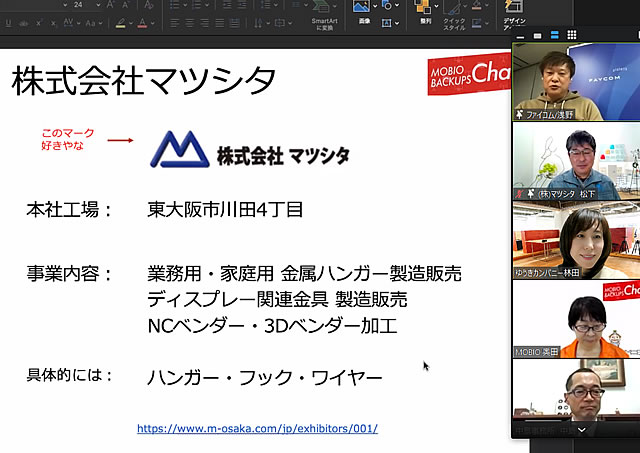640x453 pixels.
Task: Switch Zoom panel to gallery grid view
Action: [x=572, y=35]
